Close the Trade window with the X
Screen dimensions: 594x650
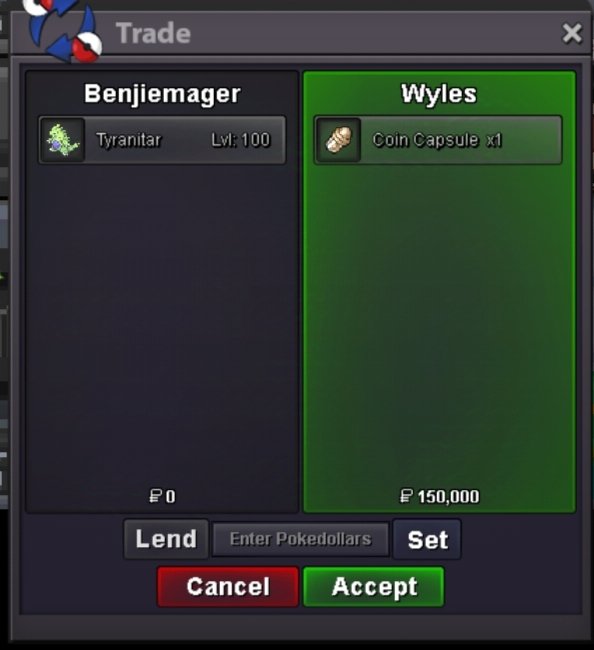coord(572,33)
